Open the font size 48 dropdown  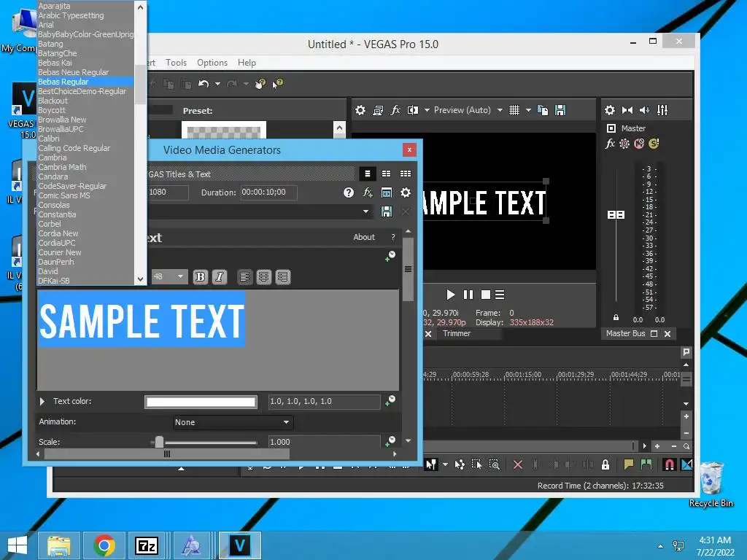point(180,276)
